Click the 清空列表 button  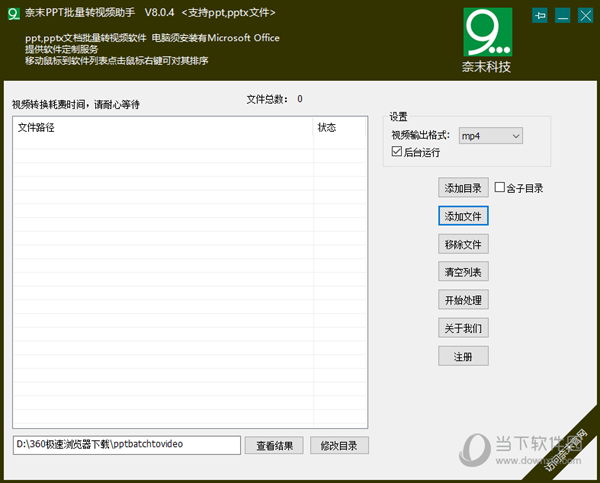pos(463,272)
